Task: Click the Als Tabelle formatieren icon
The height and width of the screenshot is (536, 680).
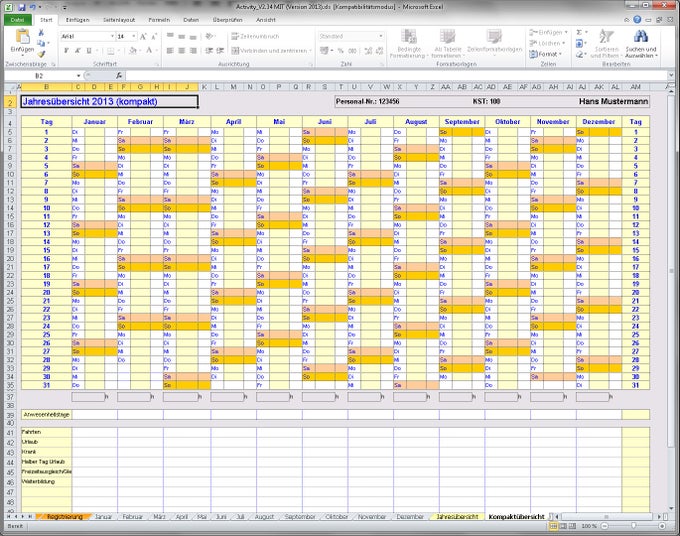Action: click(x=447, y=36)
